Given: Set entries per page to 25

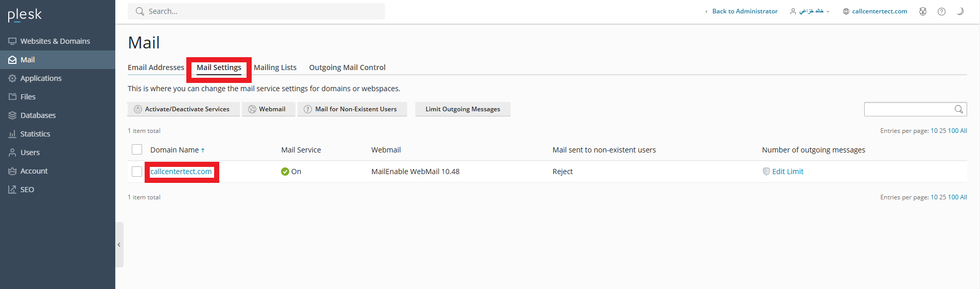Looking at the screenshot, I should [942, 131].
